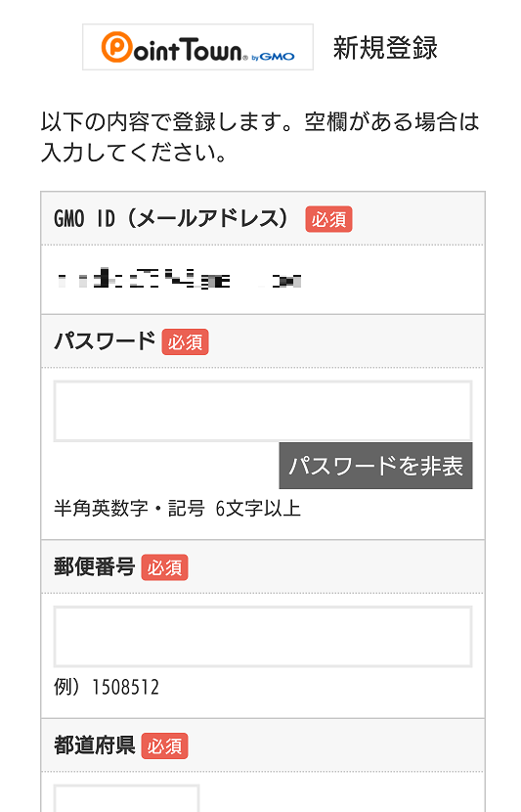Toggle the パスワードを非表 visibility button

tap(375, 466)
